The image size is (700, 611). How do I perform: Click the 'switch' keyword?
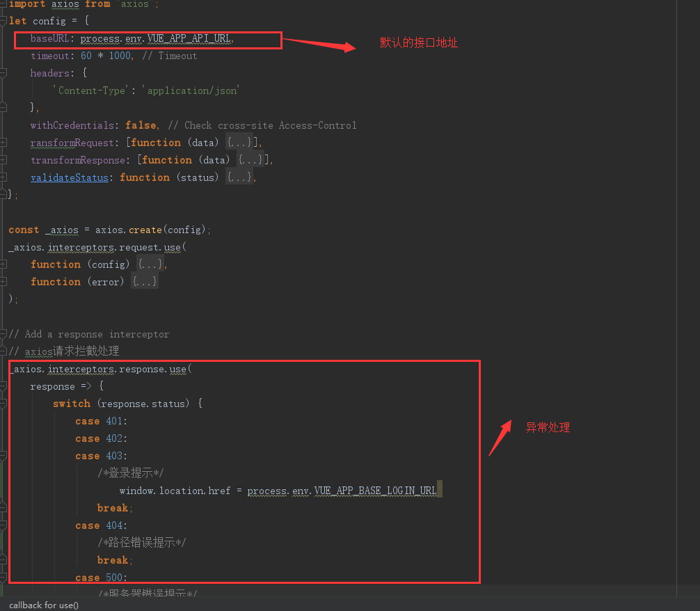click(x=72, y=404)
